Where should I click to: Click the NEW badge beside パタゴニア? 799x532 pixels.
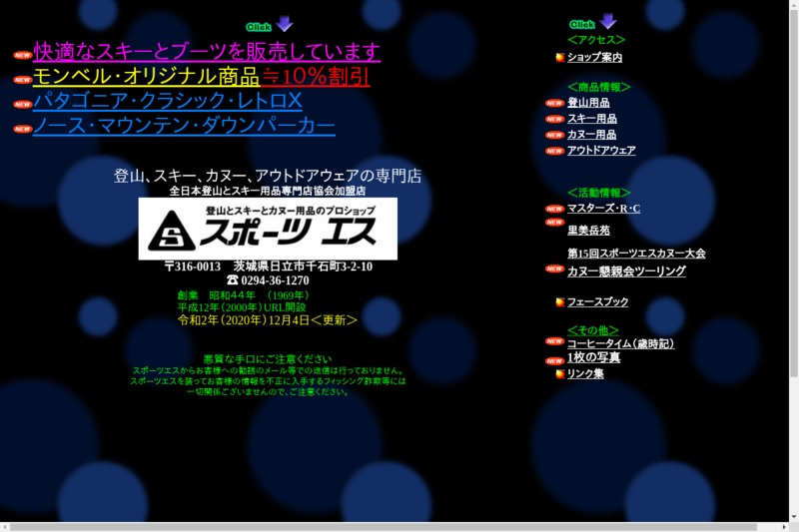pyautogui.click(x=22, y=104)
